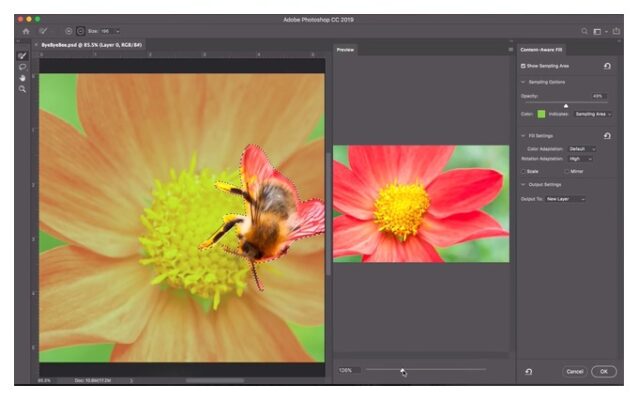Viewport: 638px width, 400px height.
Task: Open the workspace layout switcher icon
Action: pos(597,31)
